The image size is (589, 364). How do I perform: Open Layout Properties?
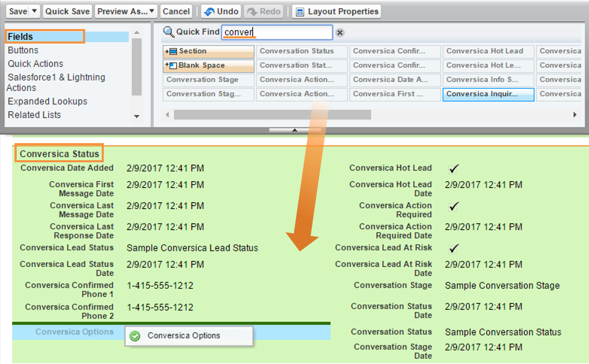click(x=337, y=11)
